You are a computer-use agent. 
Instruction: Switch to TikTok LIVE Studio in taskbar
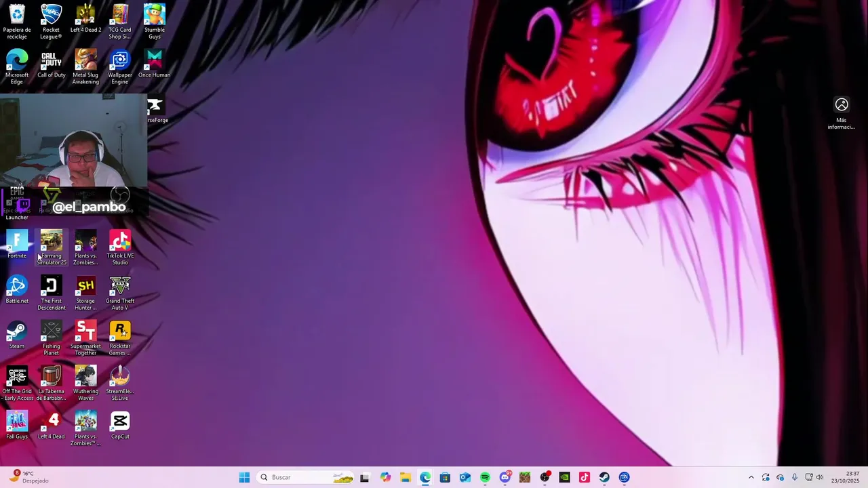[585, 477]
